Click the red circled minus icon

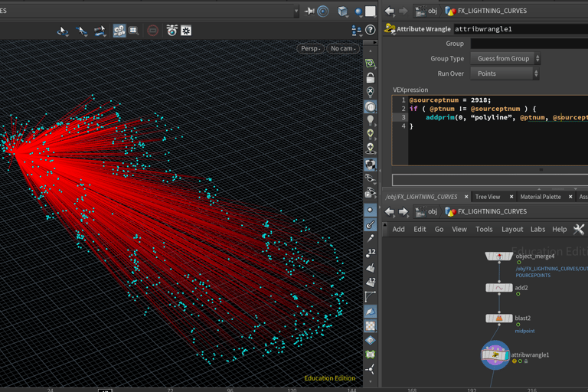click(152, 31)
